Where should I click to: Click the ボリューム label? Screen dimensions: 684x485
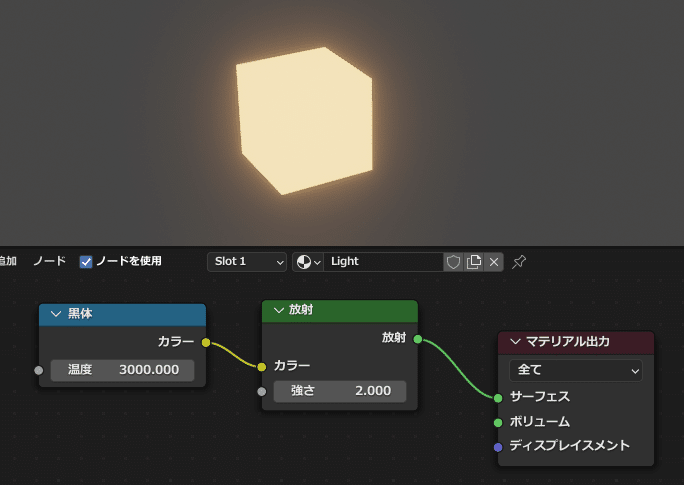tap(540, 421)
